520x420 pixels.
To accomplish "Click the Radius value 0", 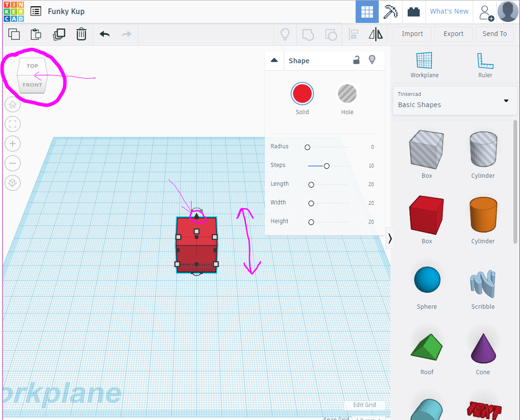I will [372, 147].
